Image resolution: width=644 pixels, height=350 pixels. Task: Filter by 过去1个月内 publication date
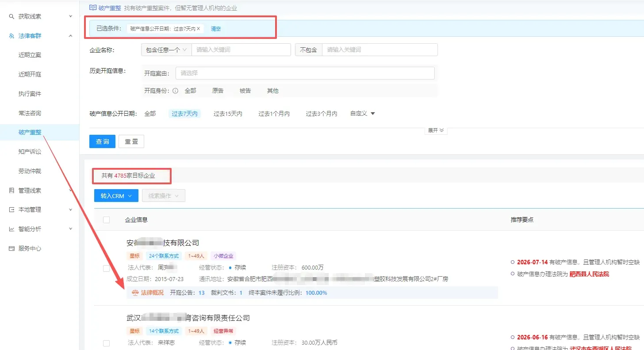274,114
